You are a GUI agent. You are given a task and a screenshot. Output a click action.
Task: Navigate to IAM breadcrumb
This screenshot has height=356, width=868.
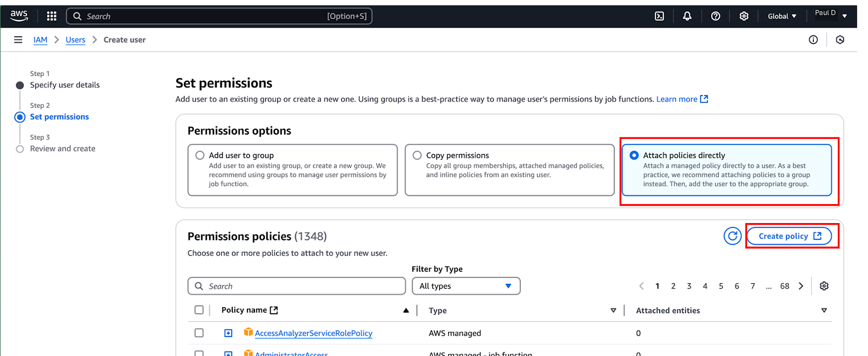click(x=40, y=40)
